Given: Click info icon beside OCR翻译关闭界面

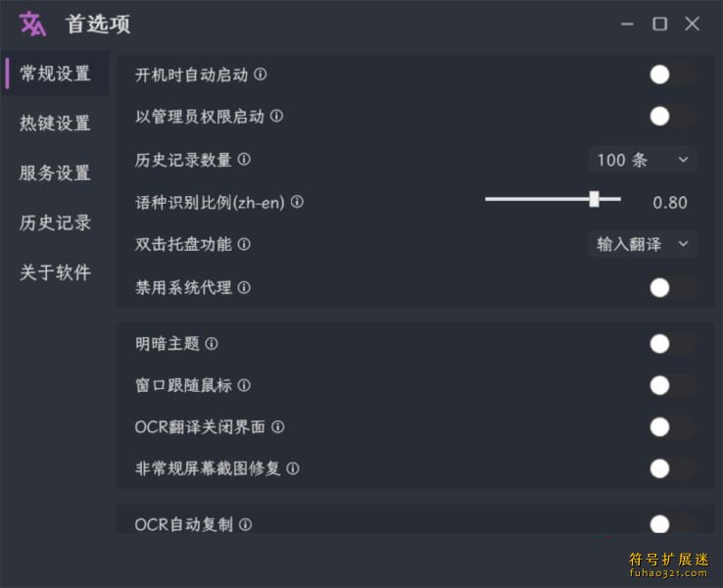Looking at the screenshot, I should [277, 427].
